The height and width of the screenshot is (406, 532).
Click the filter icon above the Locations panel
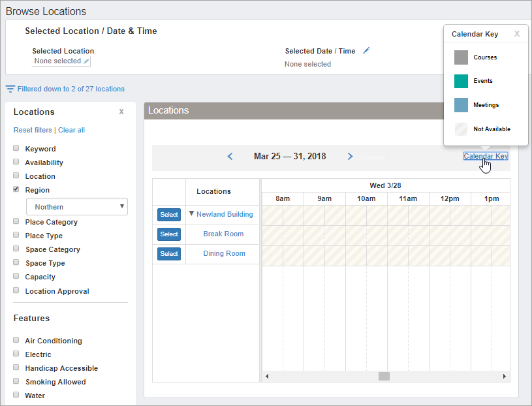coord(10,89)
